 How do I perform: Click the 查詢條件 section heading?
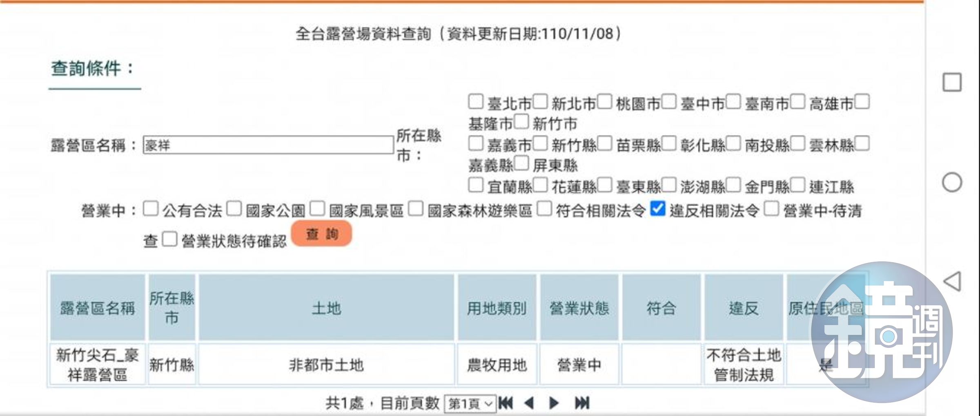coord(92,69)
